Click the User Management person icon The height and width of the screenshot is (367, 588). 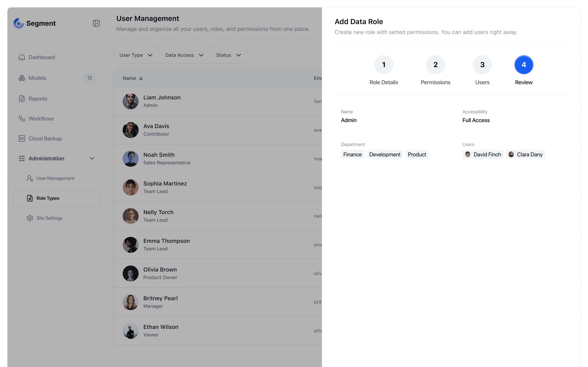[30, 178]
